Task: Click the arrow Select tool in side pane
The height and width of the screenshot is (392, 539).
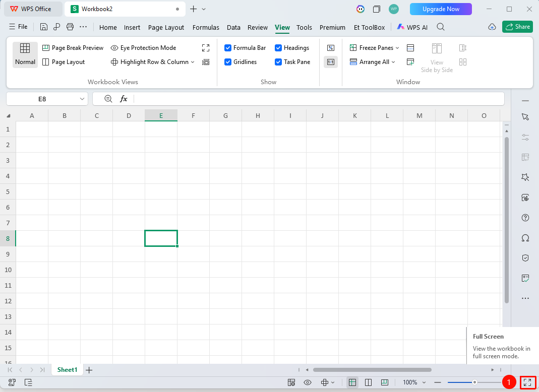Action: (525, 117)
